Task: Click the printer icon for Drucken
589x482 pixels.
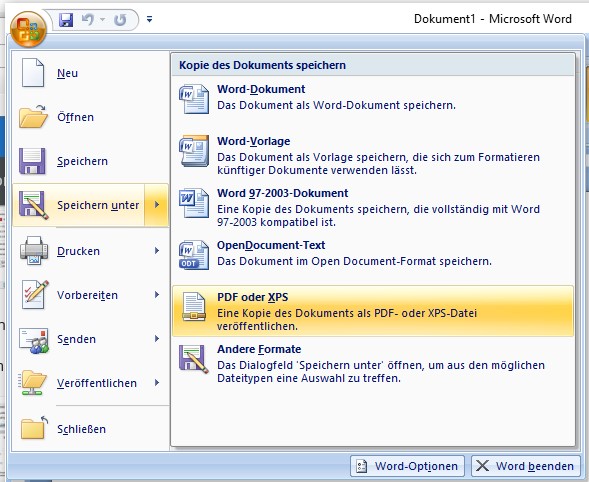Action: (34, 251)
